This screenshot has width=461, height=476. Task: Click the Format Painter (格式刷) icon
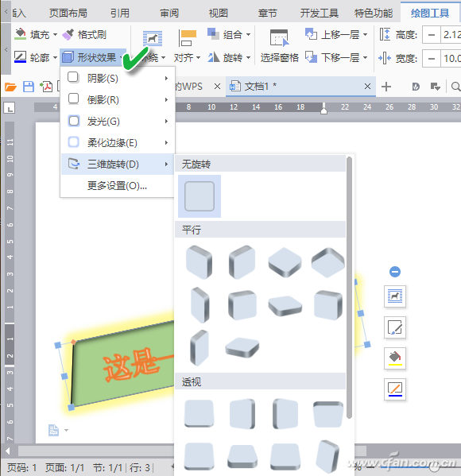(68, 34)
